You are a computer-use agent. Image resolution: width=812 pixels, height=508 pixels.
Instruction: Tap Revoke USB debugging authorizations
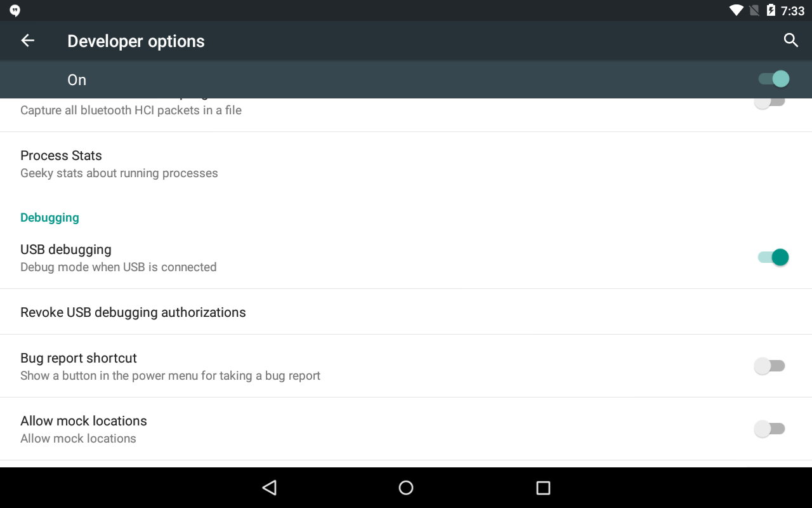133,312
